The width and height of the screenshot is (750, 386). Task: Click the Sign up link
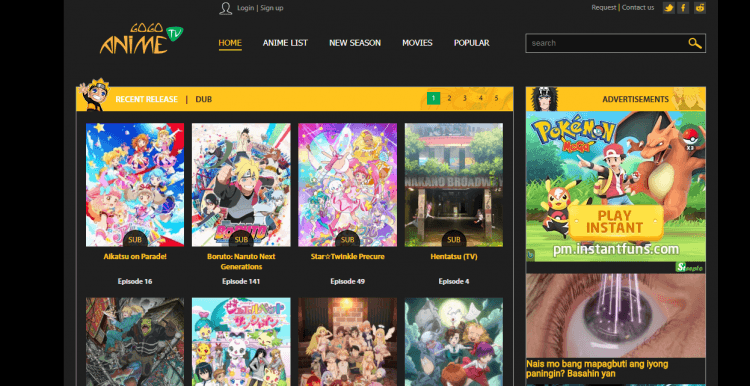tap(272, 8)
